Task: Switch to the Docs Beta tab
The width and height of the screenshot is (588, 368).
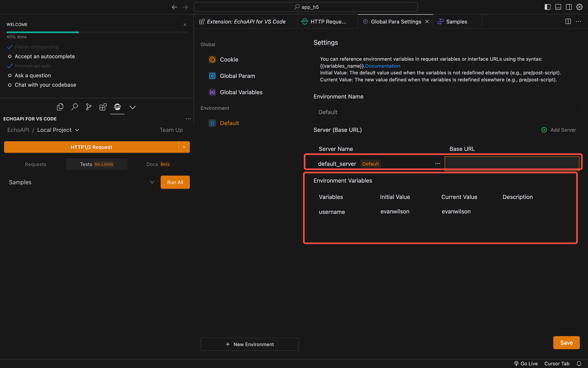Action: [158, 164]
